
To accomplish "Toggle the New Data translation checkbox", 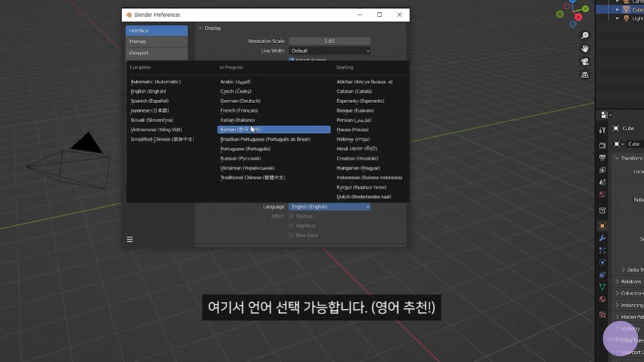I will pos(291,235).
